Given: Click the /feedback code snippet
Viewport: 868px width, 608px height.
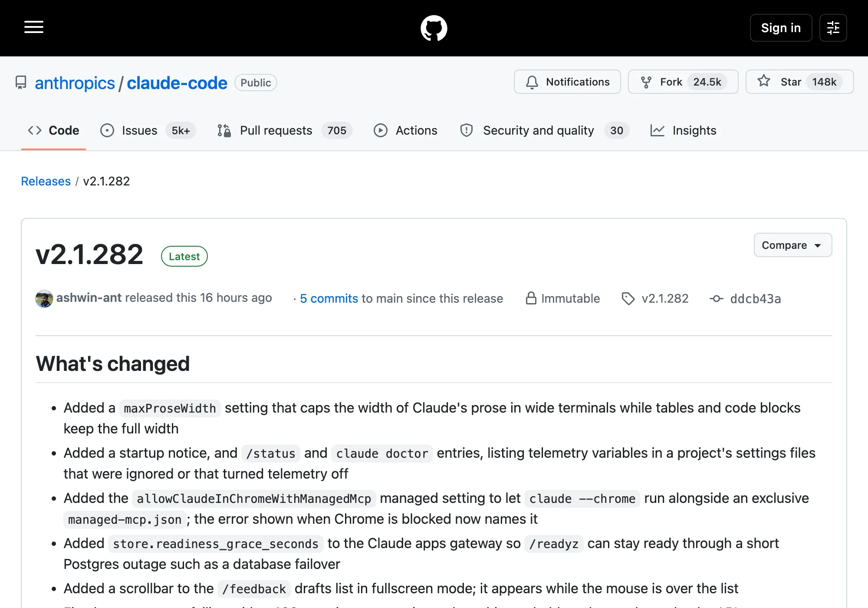Looking at the screenshot, I should click(254, 589).
